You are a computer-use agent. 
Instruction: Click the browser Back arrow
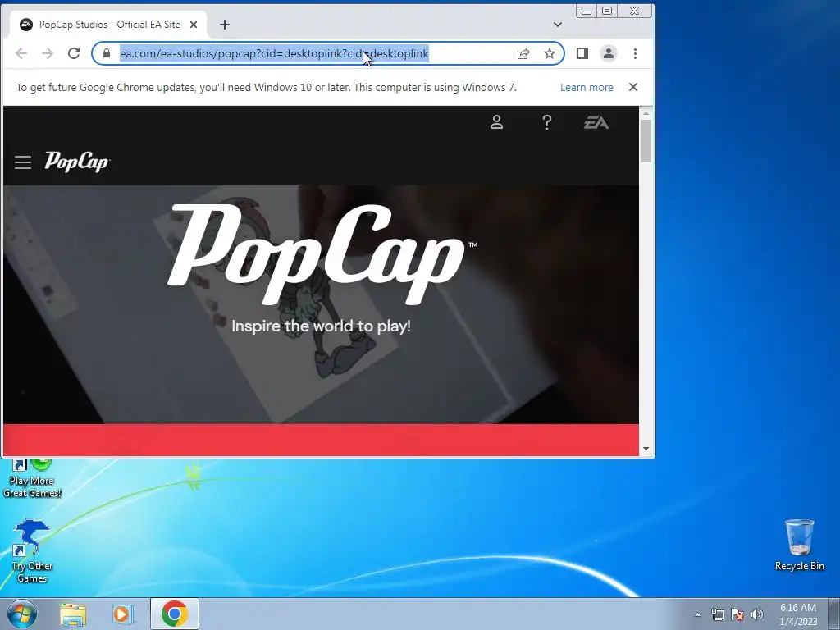[21, 53]
